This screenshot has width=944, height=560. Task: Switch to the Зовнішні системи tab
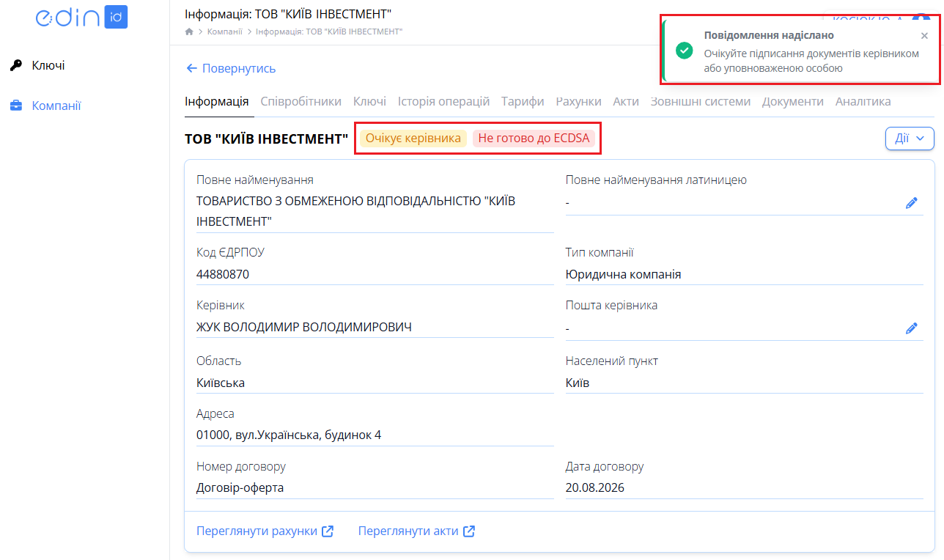click(701, 102)
